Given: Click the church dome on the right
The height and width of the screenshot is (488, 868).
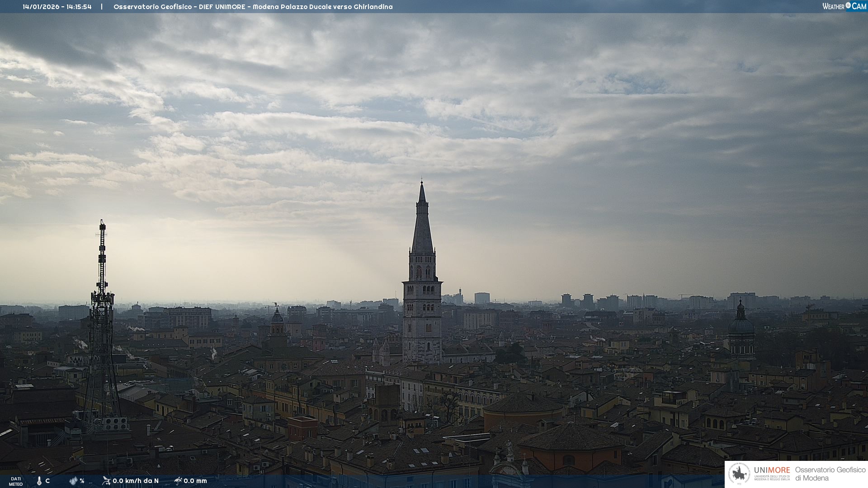Looking at the screenshot, I should coord(741,324).
